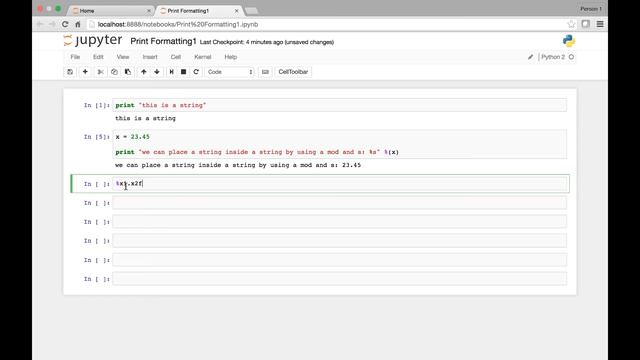The width and height of the screenshot is (640, 360).
Task: Open a new browser tab
Action: pos(252,11)
